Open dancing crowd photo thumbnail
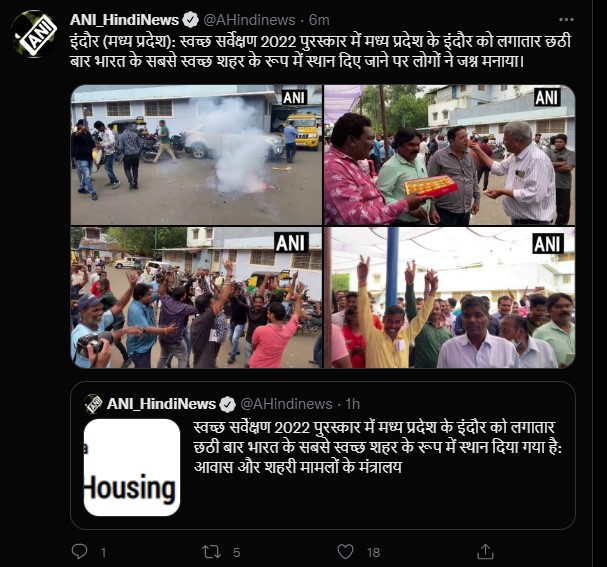The width and height of the screenshot is (607, 567). [196, 297]
